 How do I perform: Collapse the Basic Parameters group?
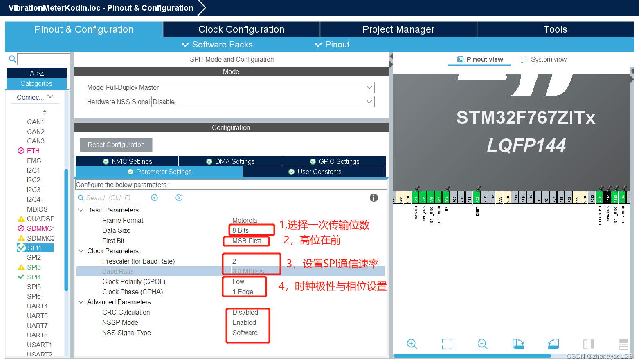[x=81, y=210]
